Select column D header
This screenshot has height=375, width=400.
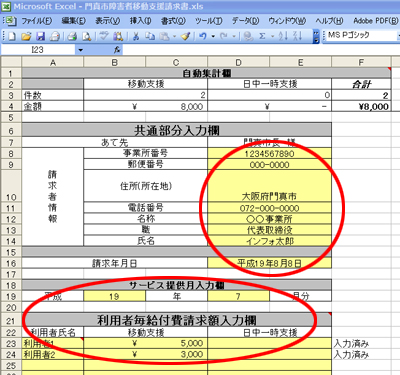click(238, 62)
